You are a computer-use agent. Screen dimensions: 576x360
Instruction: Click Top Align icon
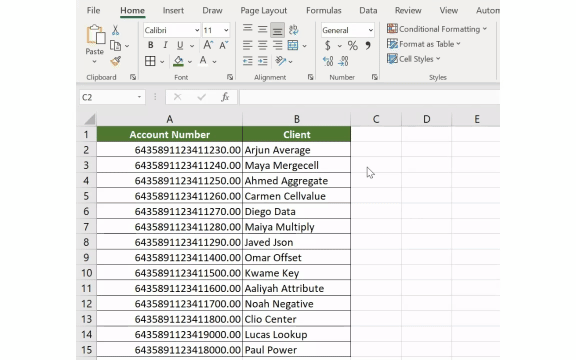click(248, 29)
